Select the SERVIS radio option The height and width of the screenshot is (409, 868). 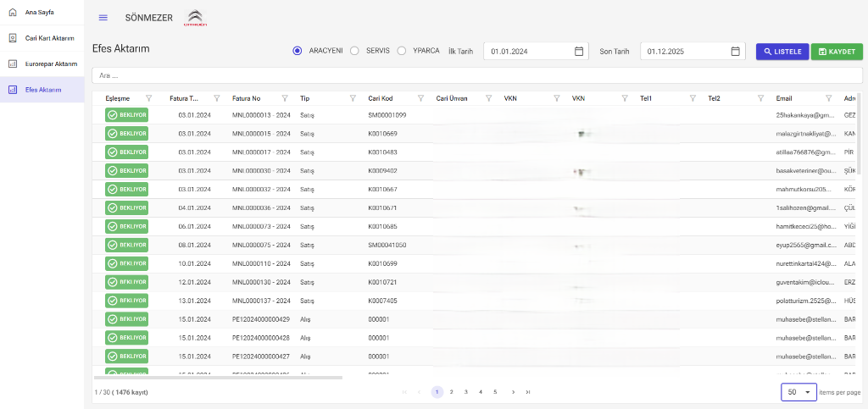tap(355, 51)
